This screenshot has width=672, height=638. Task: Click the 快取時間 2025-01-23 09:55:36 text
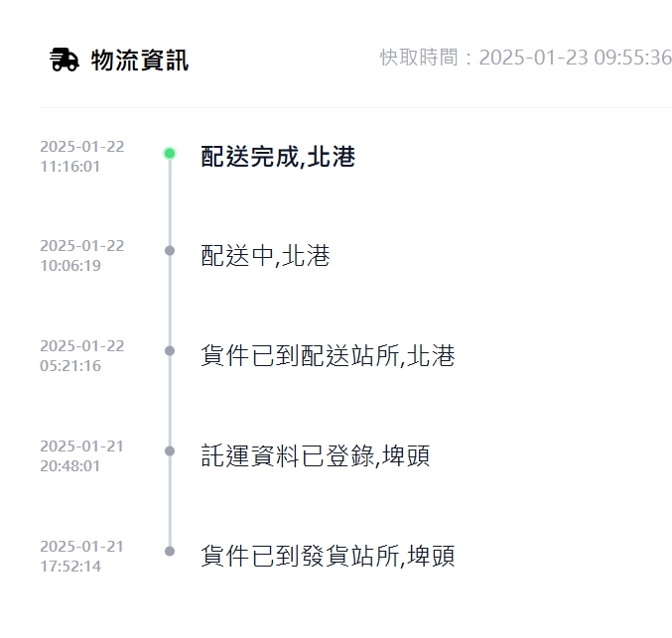525,58
